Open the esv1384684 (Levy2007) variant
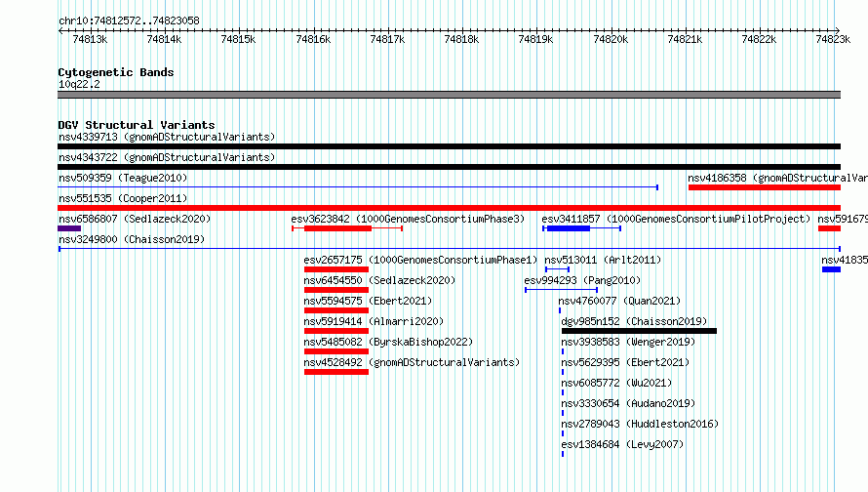 coord(622,444)
